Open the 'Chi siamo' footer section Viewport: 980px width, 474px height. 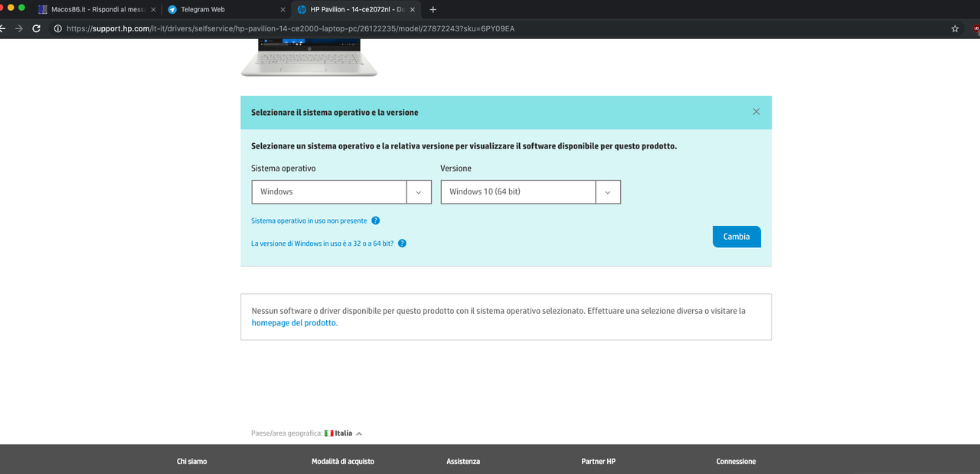click(191, 462)
